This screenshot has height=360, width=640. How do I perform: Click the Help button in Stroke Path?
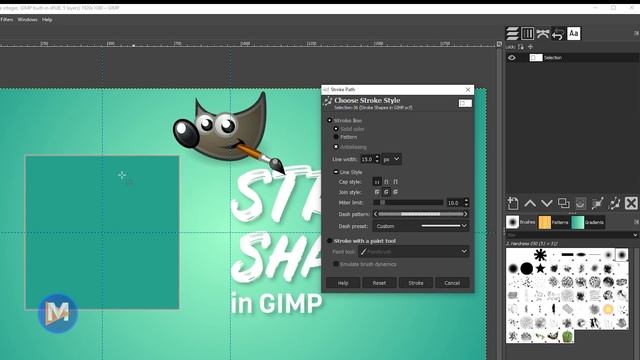point(343,283)
